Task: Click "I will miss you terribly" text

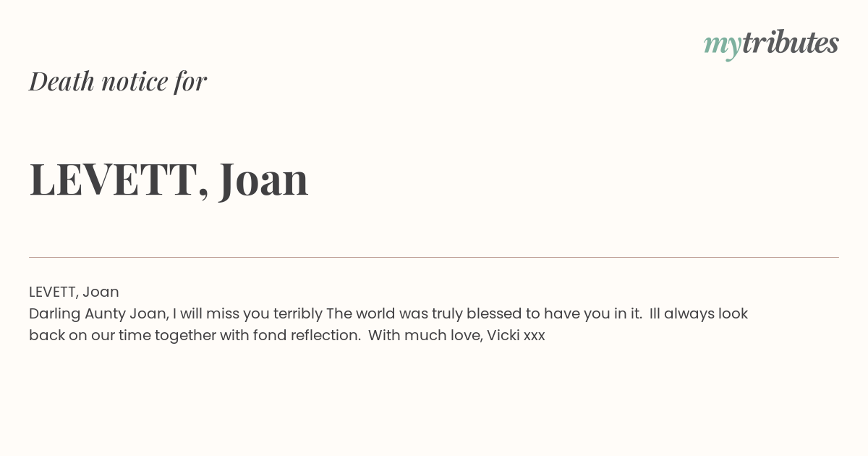Action: tap(247, 314)
